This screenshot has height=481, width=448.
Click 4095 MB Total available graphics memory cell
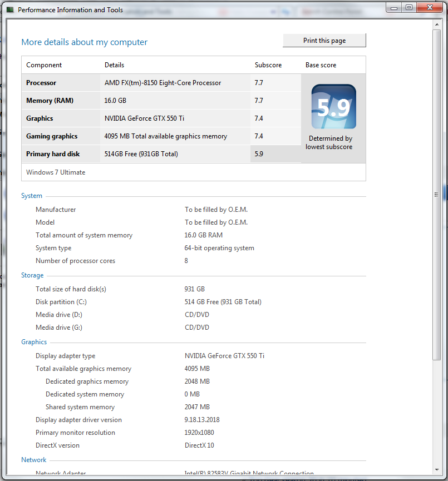click(x=175, y=136)
